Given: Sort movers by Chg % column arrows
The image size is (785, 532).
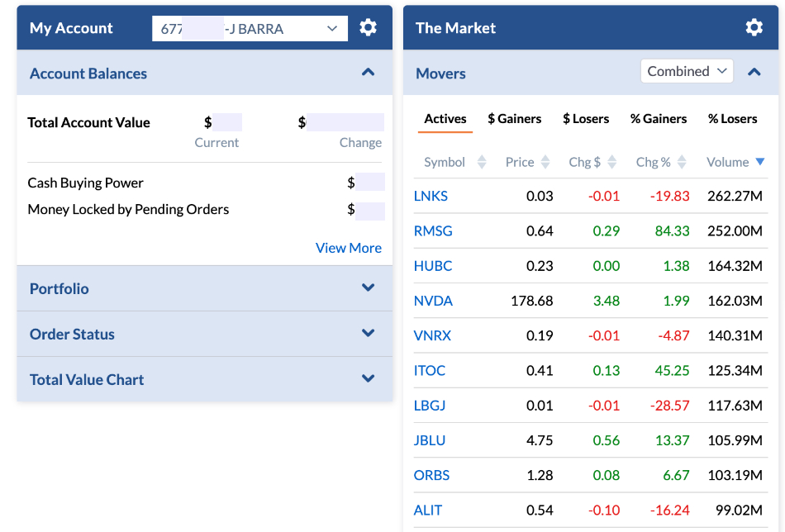Looking at the screenshot, I should pyautogui.click(x=683, y=163).
